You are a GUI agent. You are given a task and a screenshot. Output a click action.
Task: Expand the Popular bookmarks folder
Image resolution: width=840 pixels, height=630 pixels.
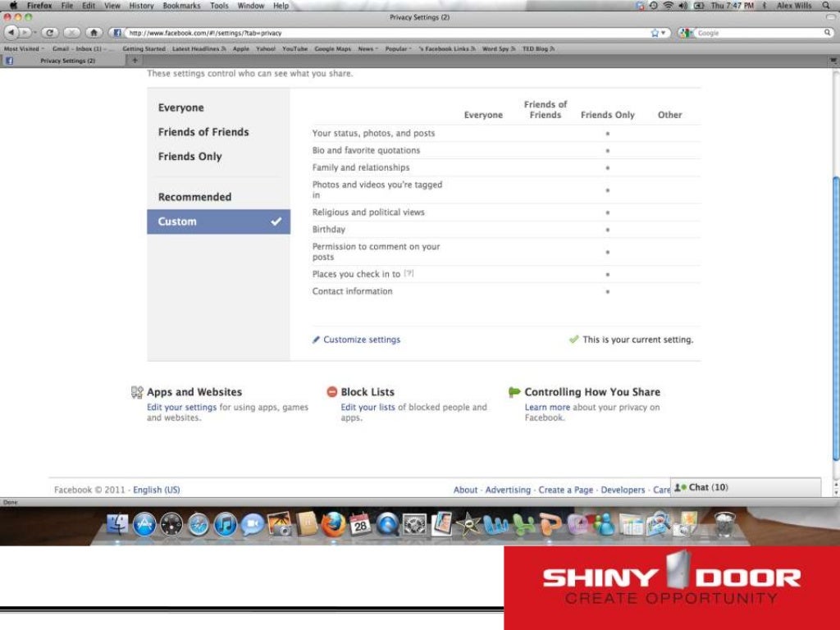pyautogui.click(x=398, y=48)
